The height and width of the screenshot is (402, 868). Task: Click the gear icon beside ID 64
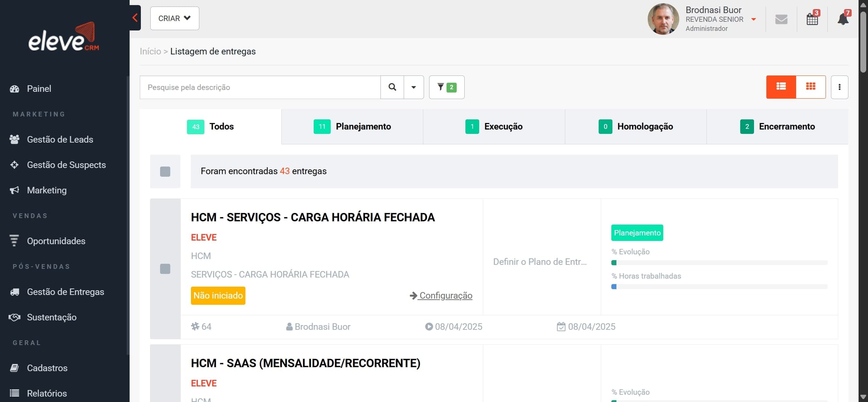195,326
